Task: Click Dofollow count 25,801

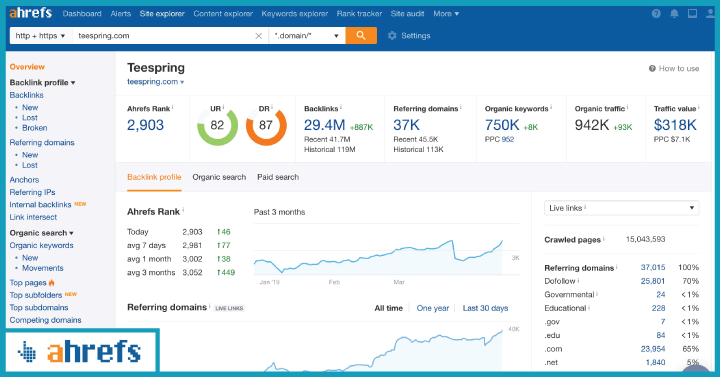Action: coord(653,281)
